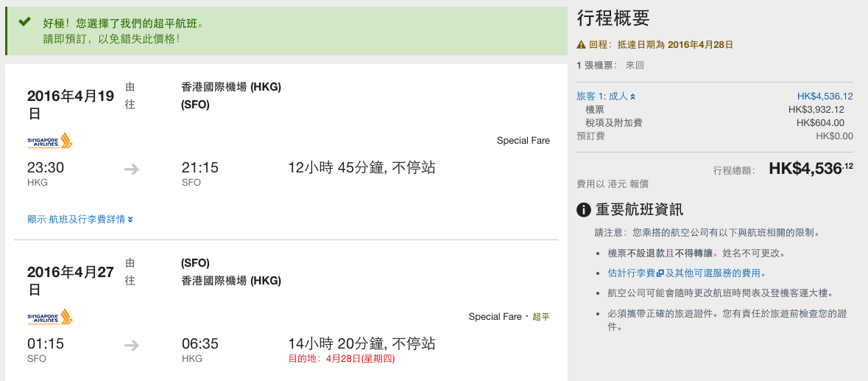Click the important flight info icon
This screenshot has height=381, width=868.
[584, 210]
